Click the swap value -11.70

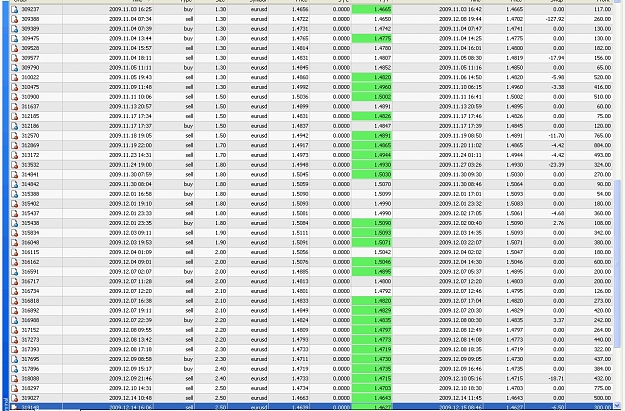(x=556, y=136)
